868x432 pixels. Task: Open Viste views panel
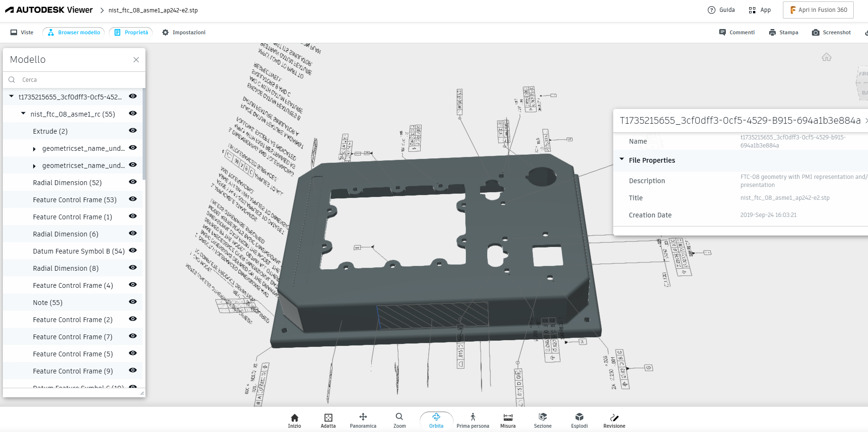tap(22, 32)
